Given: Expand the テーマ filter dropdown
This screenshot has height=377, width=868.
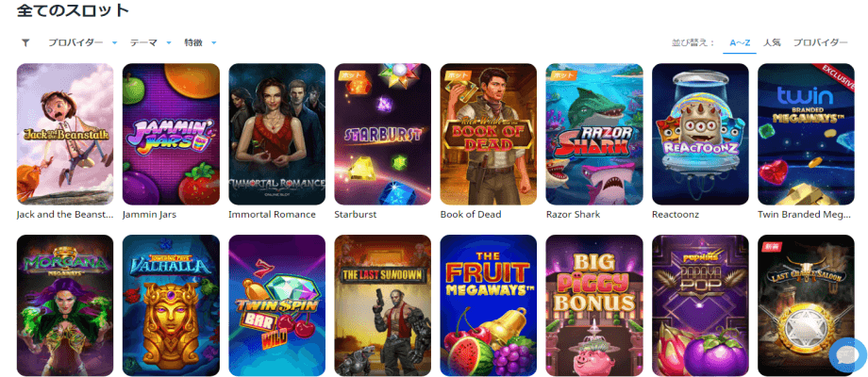Looking at the screenshot, I should (151, 42).
